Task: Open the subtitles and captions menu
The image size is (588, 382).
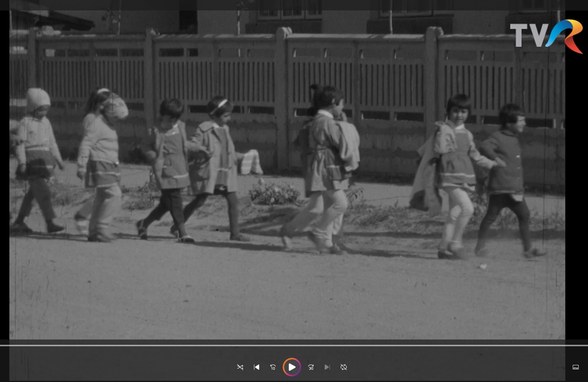Action: tap(575, 367)
